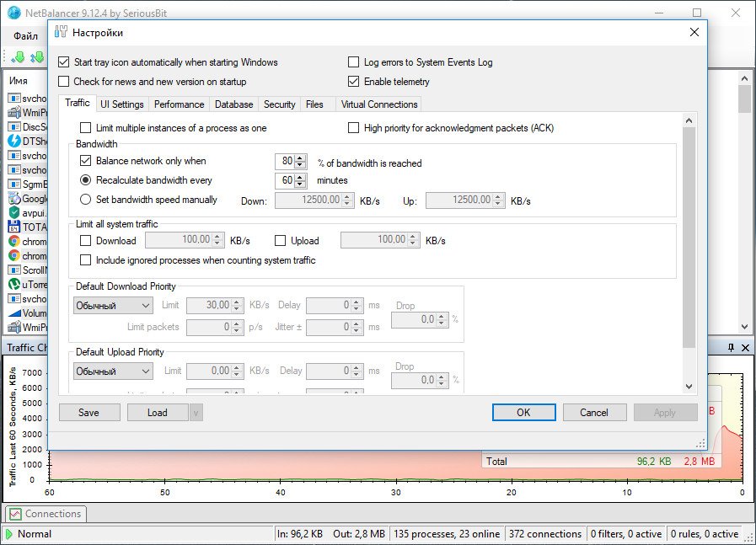Click the second green arrows toolbar icon
This screenshot has width=756, height=545.
click(36, 57)
